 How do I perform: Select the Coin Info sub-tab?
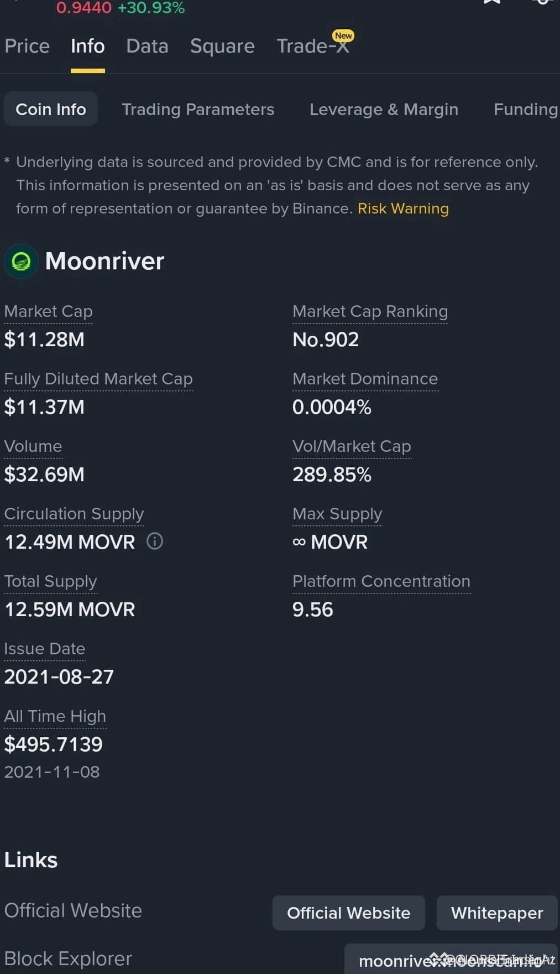pyautogui.click(x=51, y=109)
